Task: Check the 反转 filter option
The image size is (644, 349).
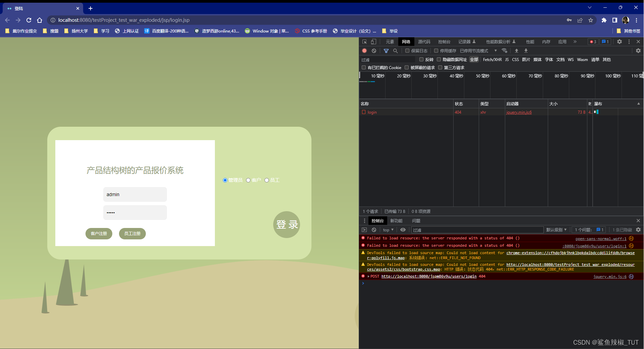Action: pos(421,59)
